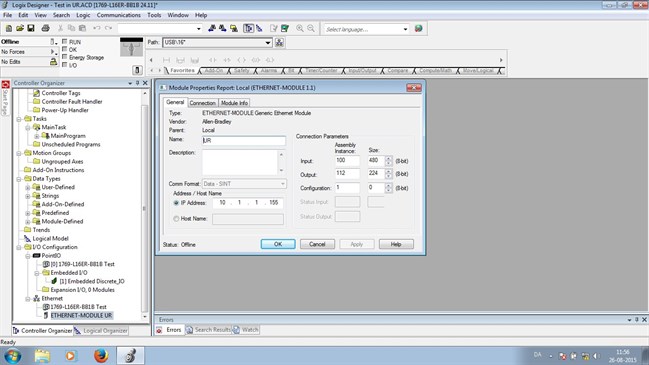649x365 pixels.
Task: Open Windows Start menu
Action: [12, 355]
